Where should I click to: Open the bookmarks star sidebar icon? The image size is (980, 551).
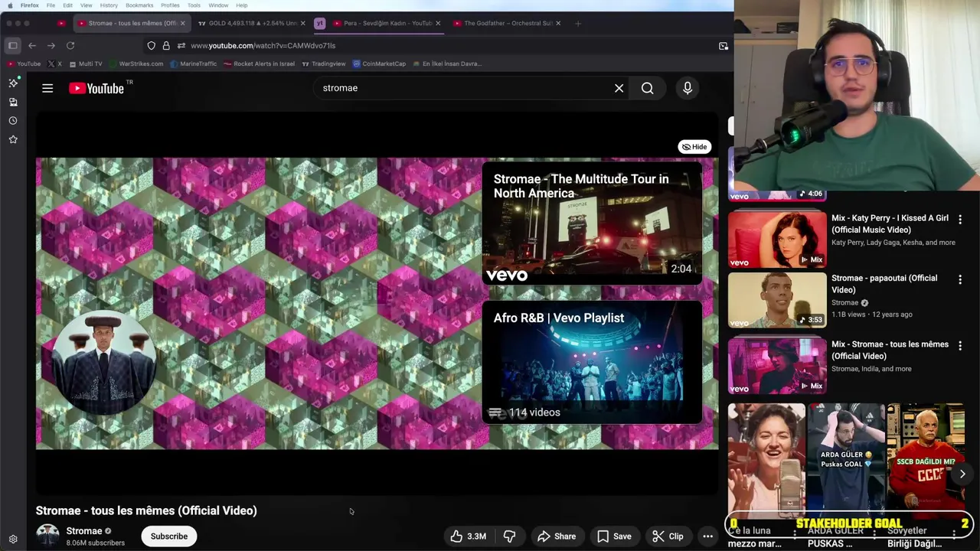(13, 139)
